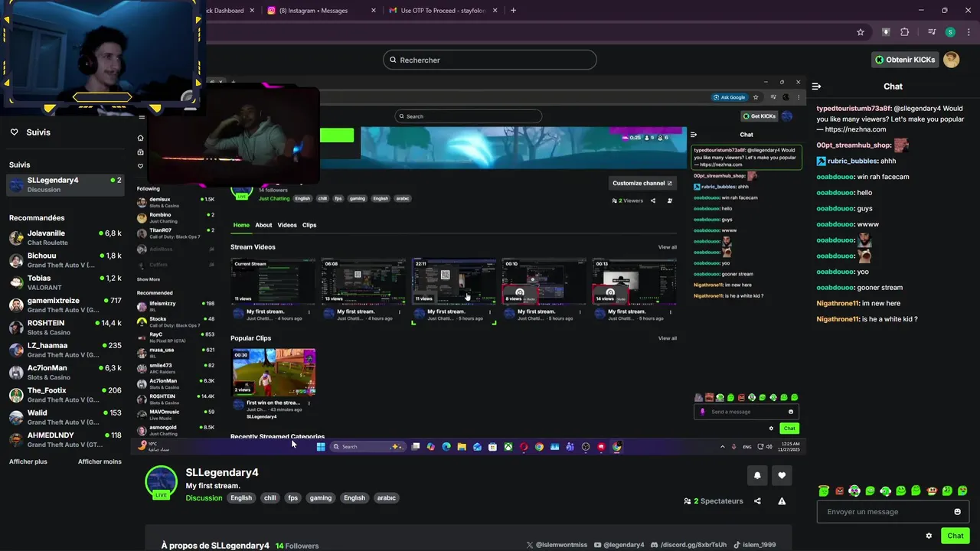Open the Chrome three-dot menu

pos(967,32)
